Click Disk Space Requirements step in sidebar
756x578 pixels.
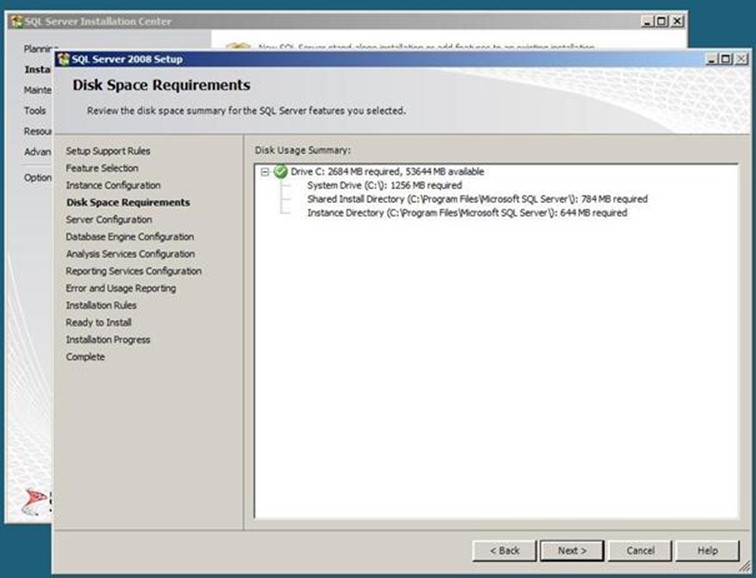point(128,202)
